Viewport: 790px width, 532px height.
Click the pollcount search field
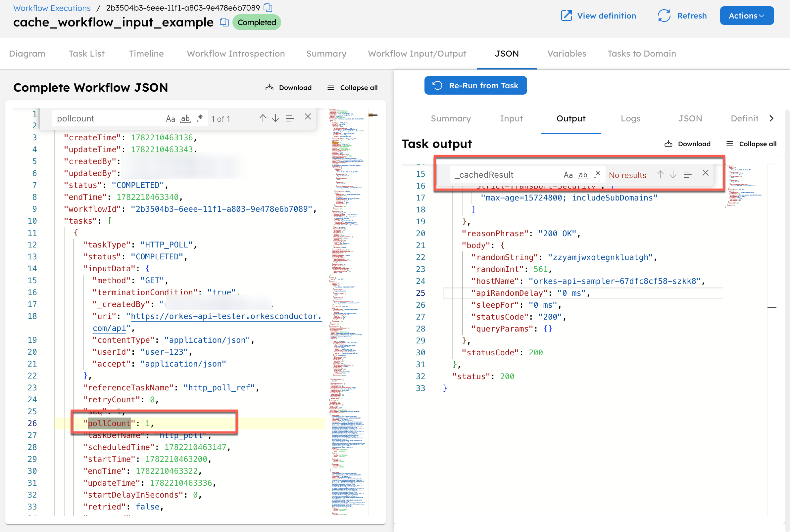pos(109,118)
